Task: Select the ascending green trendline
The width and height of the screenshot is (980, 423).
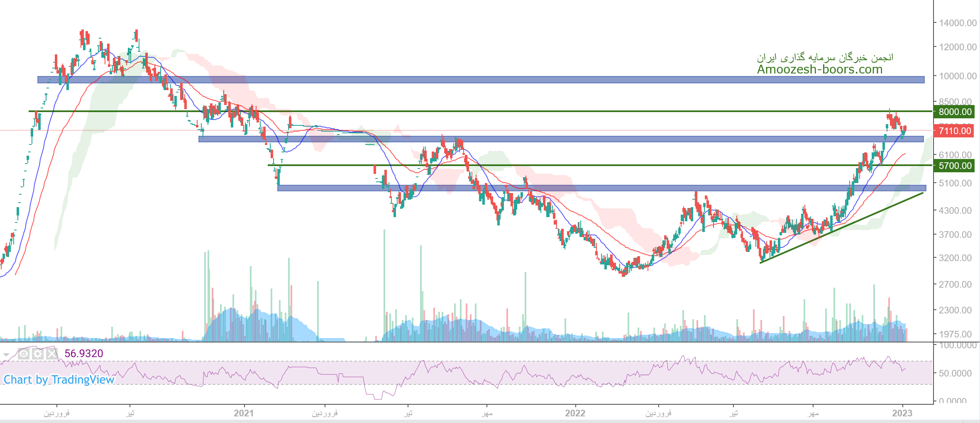Action: 843,227
